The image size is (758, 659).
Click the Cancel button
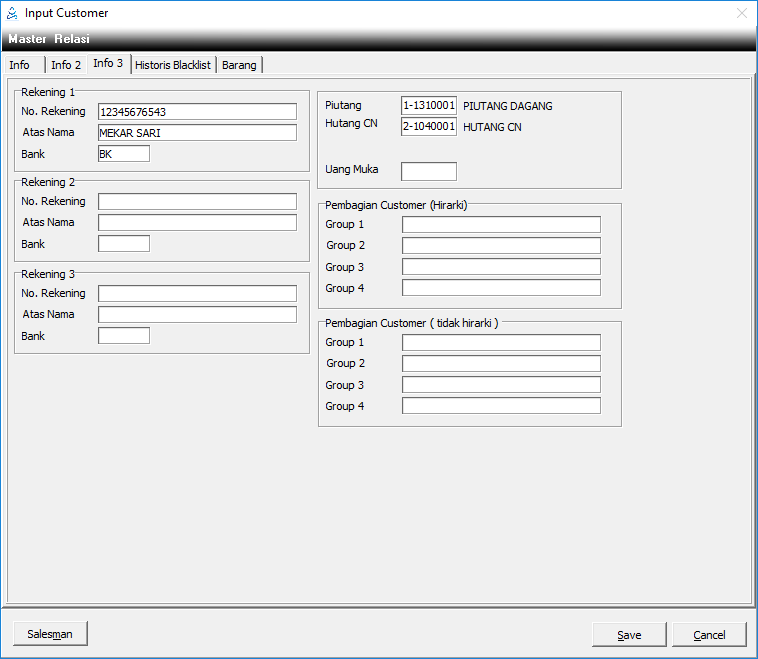[709, 635]
